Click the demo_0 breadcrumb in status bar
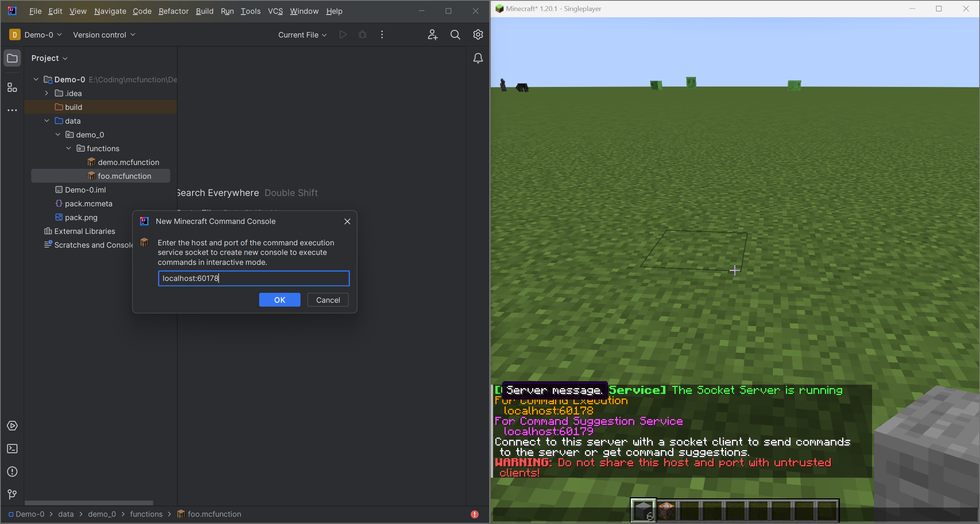Viewport: 980px width, 524px height. (x=102, y=514)
